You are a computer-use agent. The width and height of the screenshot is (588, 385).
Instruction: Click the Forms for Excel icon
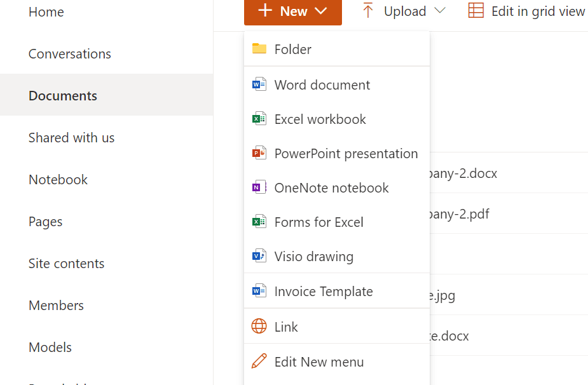click(x=259, y=222)
